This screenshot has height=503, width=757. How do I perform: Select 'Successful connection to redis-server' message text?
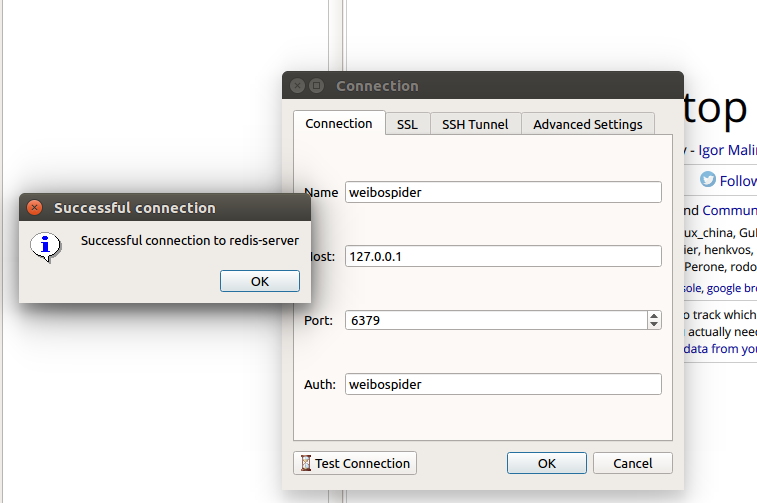pos(190,240)
